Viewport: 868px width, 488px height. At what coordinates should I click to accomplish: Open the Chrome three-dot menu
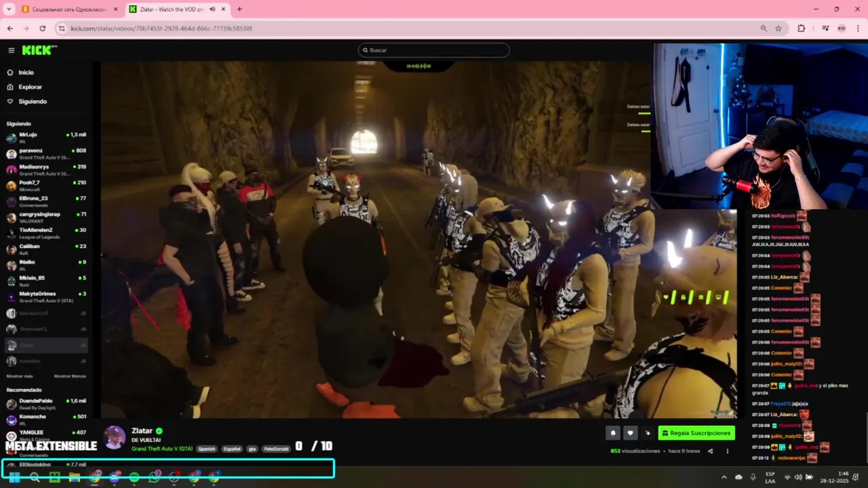pyautogui.click(x=858, y=28)
